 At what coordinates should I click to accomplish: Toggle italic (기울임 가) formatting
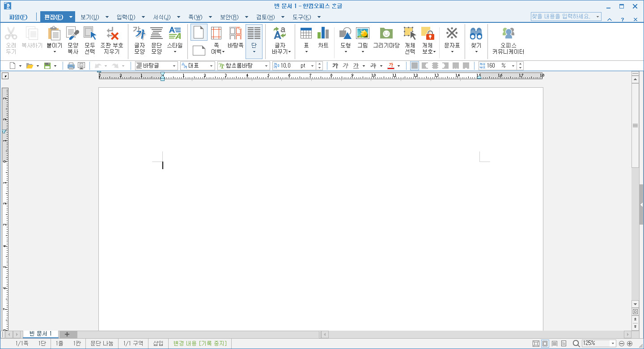coord(345,66)
